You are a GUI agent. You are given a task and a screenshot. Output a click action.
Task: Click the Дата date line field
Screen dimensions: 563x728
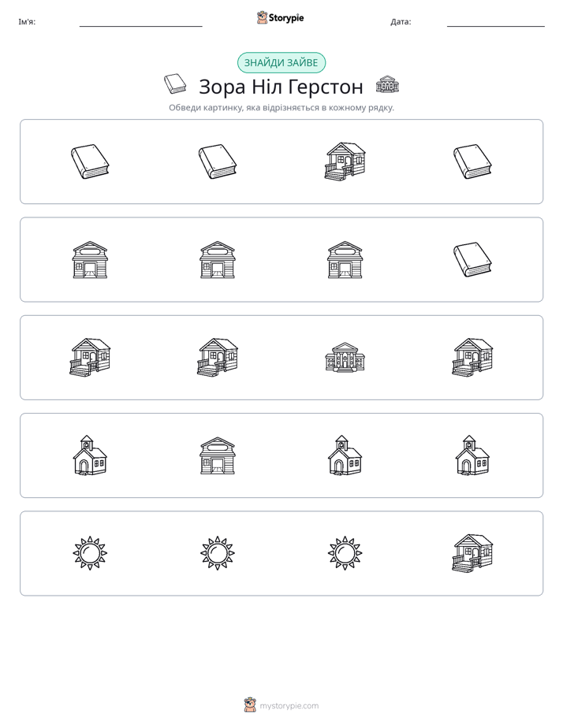[496, 22]
